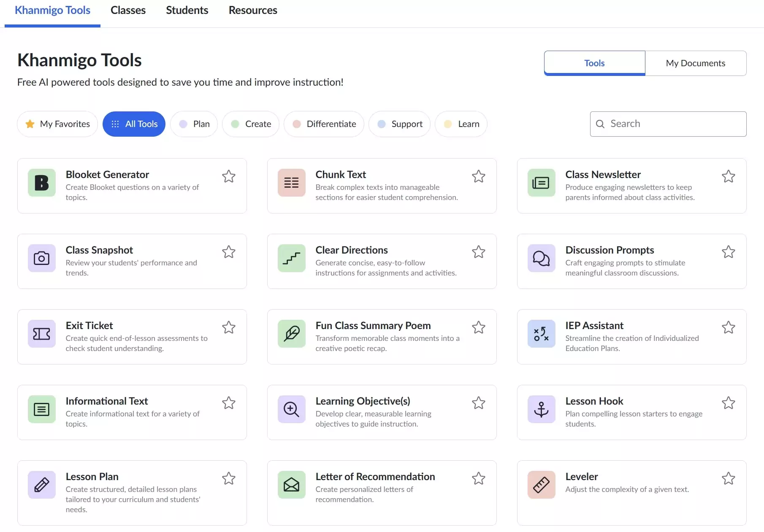764x532 pixels.
Task: Click 'Plan compelling lesson starters' description
Action: 634,419
